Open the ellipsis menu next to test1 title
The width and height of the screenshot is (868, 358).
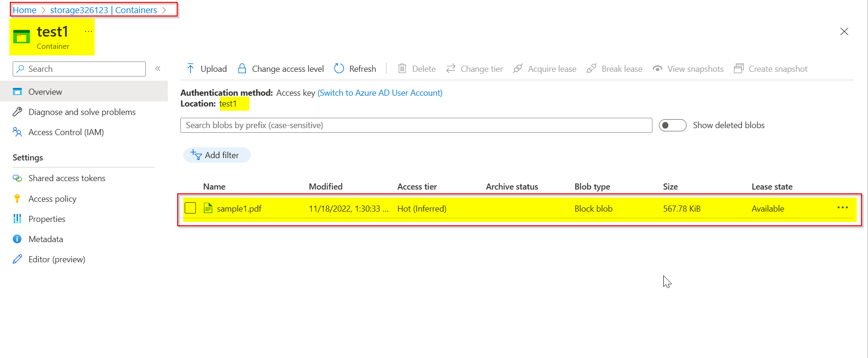coord(89,31)
